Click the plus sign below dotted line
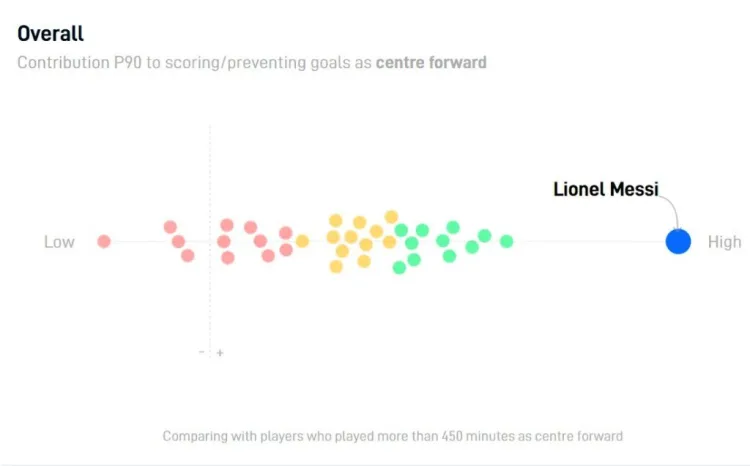 220,353
